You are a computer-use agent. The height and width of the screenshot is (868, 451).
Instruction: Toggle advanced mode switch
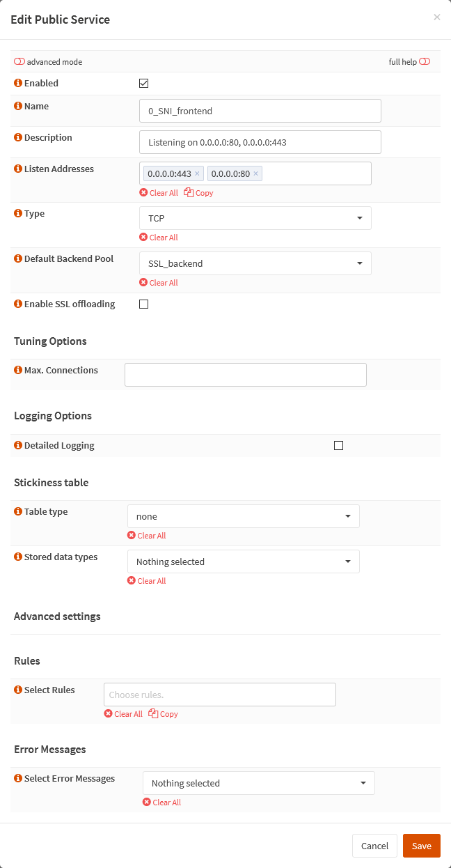pos(19,62)
